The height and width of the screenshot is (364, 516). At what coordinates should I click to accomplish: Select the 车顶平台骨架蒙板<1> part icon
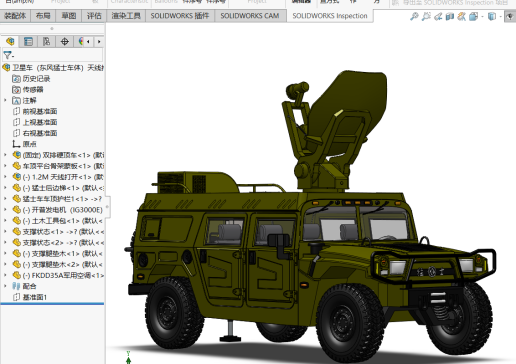tap(16, 166)
